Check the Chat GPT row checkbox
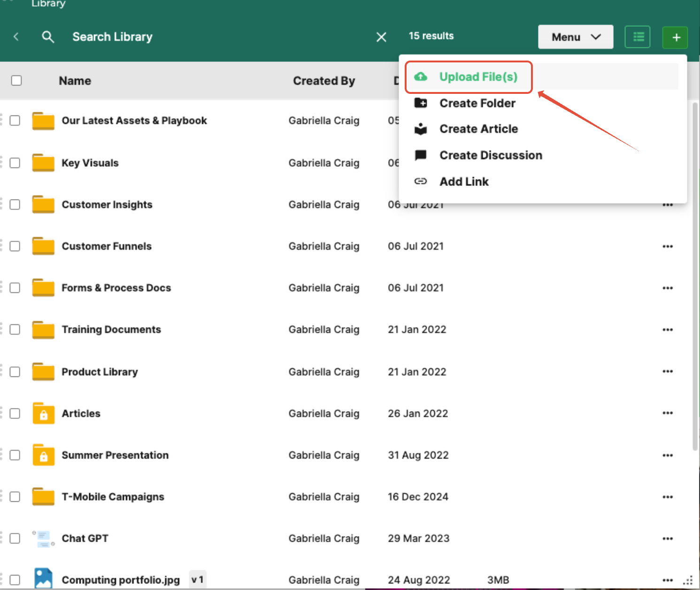 (x=15, y=538)
